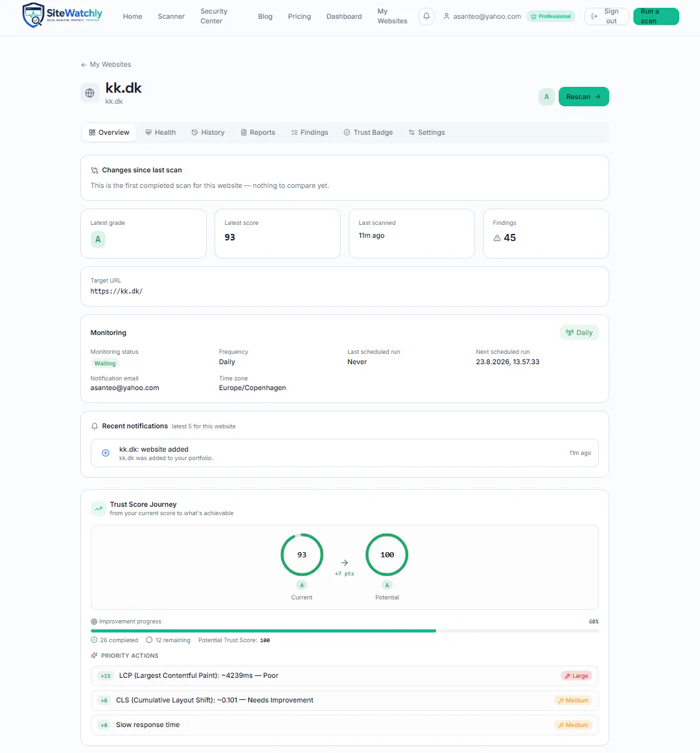This screenshot has height=753, width=700.
Task: Open the History tab
Action: pyautogui.click(x=208, y=133)
